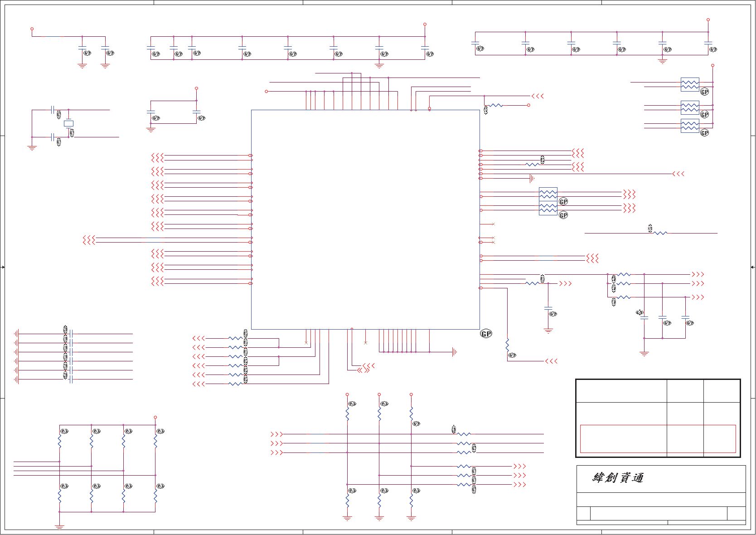Screen dimensions: 756x535
Task: Click the 緯創資通 company logo text
Action: coord(618,478)
